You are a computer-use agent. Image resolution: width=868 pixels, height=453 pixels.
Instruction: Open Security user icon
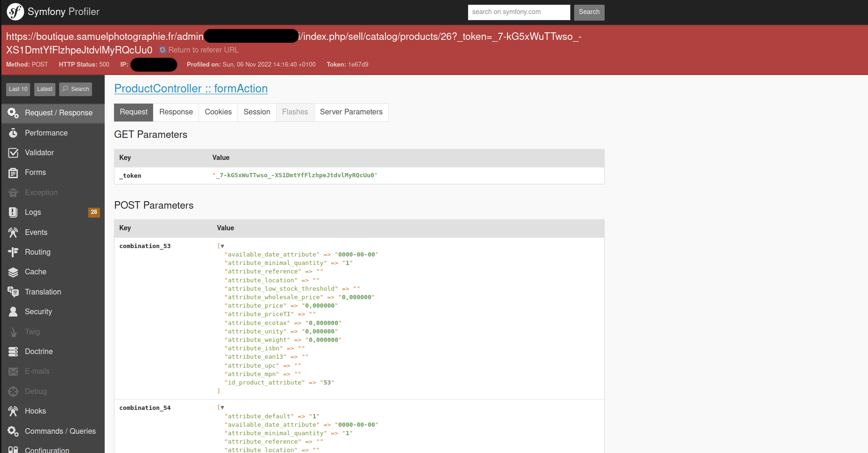[x=13, y=312]
